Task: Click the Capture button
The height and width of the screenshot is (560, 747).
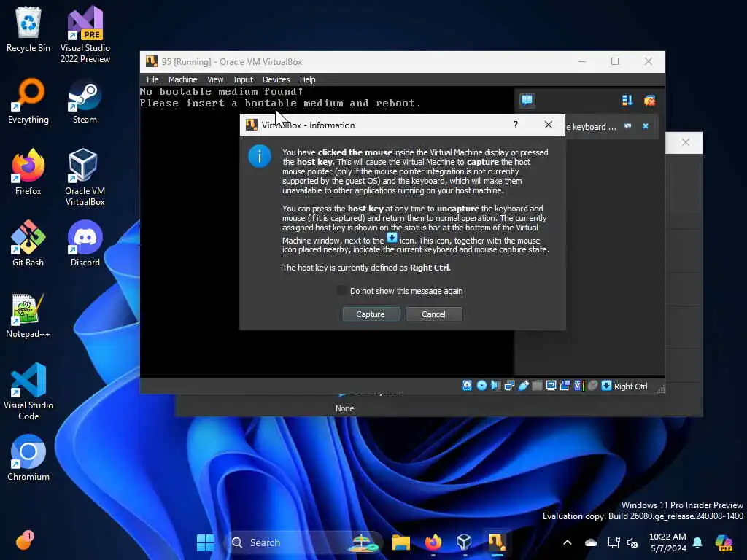Action: click(371, 314)
